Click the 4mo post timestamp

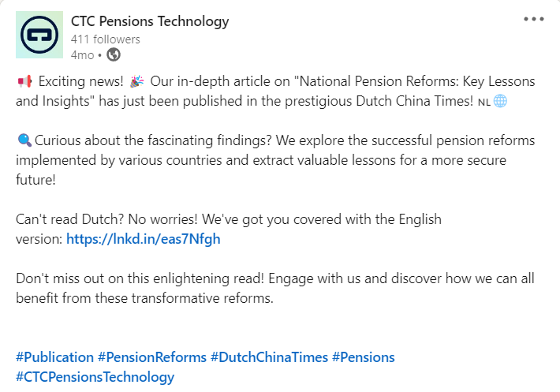[x=83, y=55]
